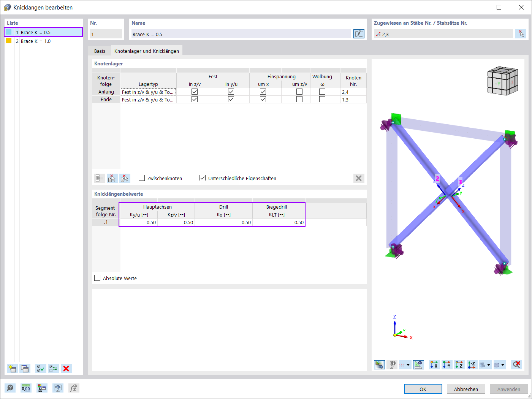Select Knotenlager und Knicklängen tab

point(147,51)
